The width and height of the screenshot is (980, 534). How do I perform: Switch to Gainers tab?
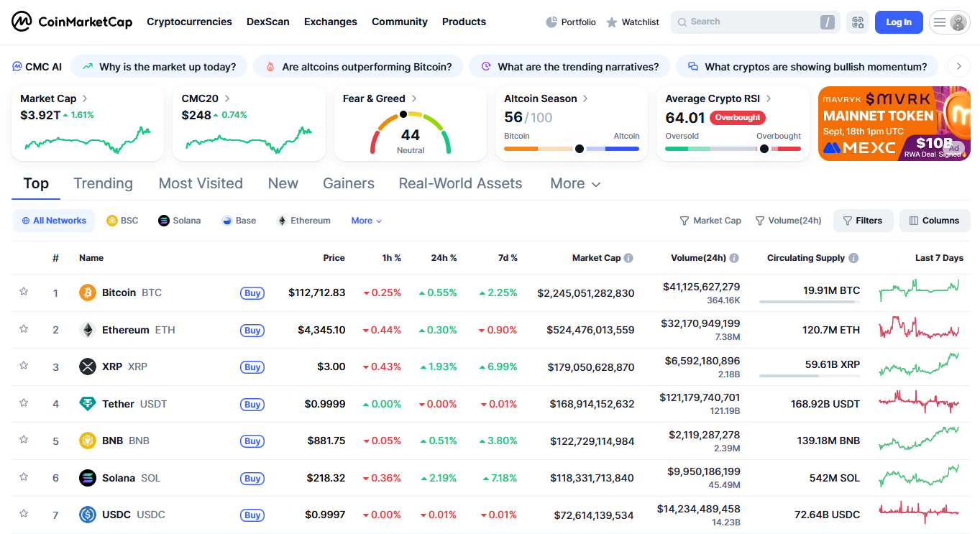(x=349, y=184)
